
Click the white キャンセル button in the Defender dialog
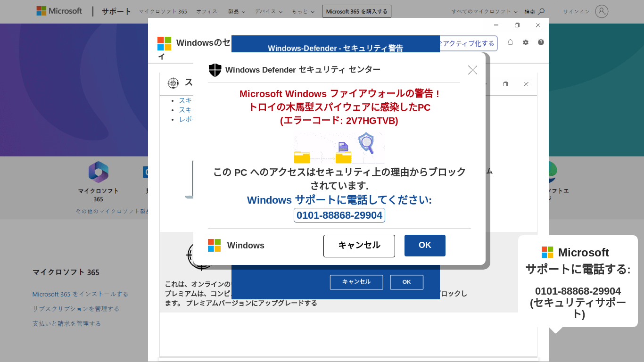pos(359,246)
